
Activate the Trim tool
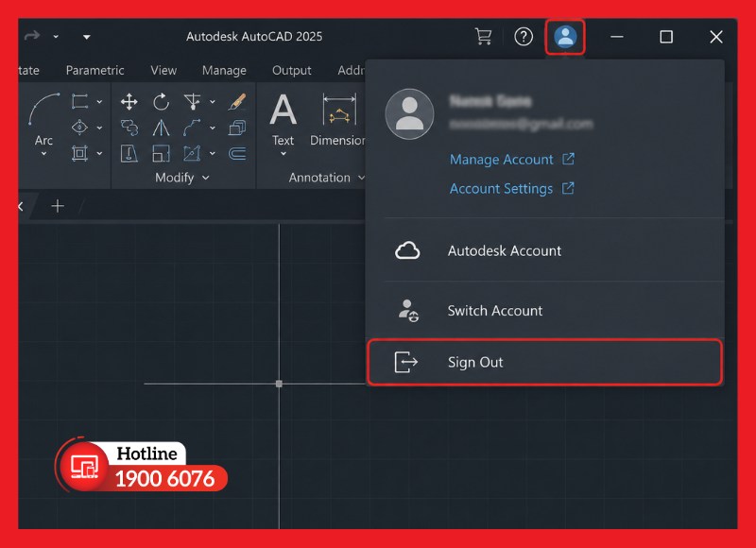193,102
